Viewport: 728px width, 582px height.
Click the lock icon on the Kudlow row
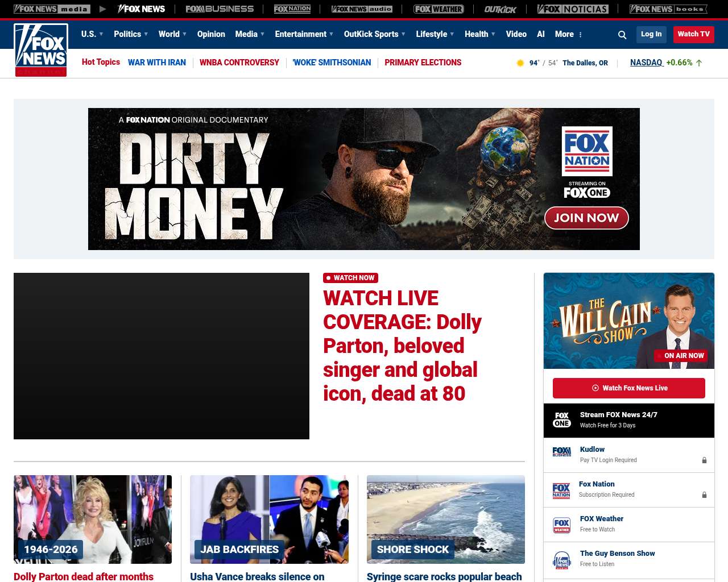pyautogui.click(x=704, y=460)
